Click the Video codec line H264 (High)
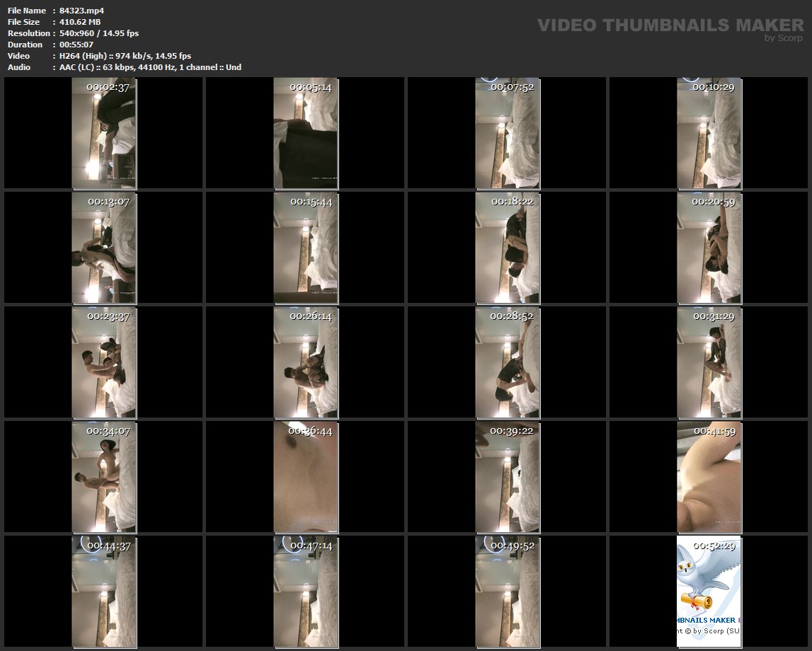 pos(125,56)
